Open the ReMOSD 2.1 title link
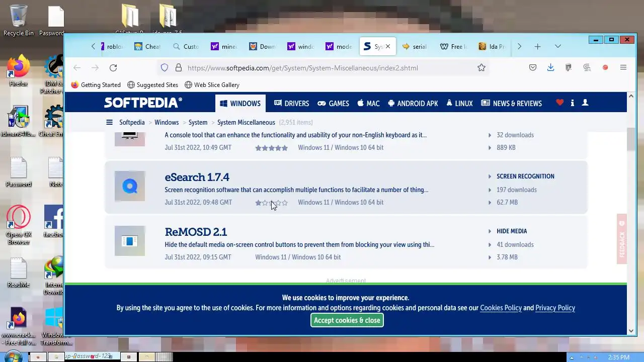The width and height of the screenshot is (644, 362). click(x=196, y=232)
